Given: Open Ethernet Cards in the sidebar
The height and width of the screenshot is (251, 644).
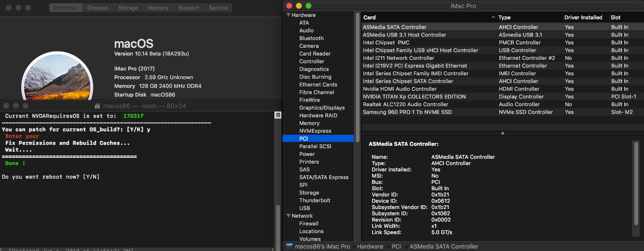Looking at the screenshot, I should click(x=318, y=84).
